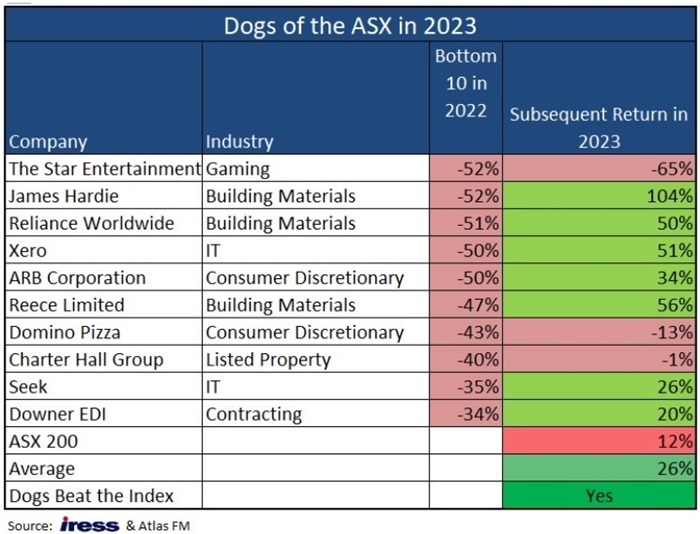The height and width of the screenshot is (534, 700).
Task: Click Charter Hall Group's Listed Property cell
Action: coord(267,359)
